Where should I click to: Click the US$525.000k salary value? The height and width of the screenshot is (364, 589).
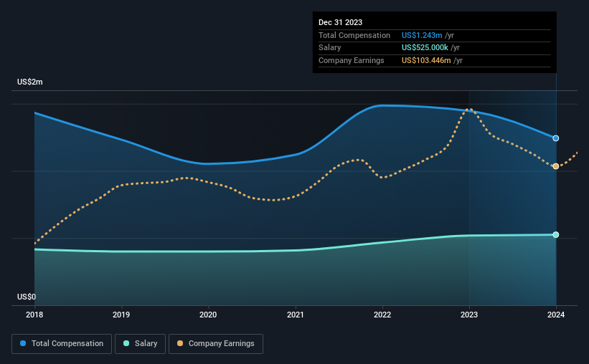click(x=425, y=48)
